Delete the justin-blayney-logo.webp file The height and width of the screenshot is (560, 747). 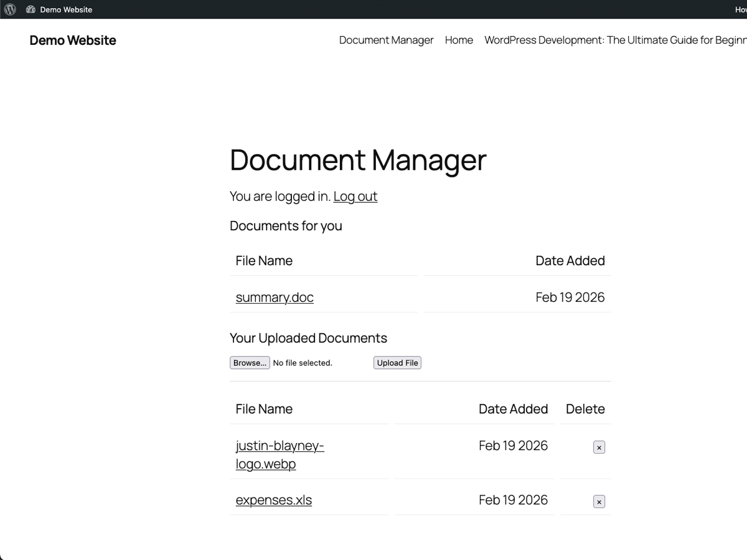599,447
